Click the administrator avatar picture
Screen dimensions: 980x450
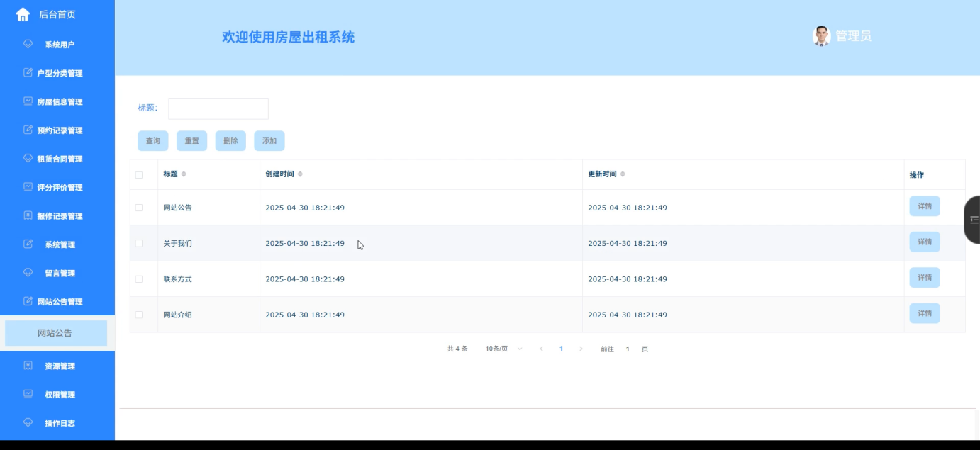coord(821,36)
